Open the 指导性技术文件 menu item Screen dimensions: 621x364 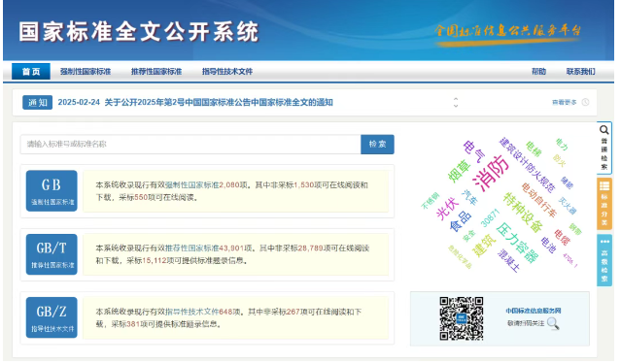click(227, 72)
